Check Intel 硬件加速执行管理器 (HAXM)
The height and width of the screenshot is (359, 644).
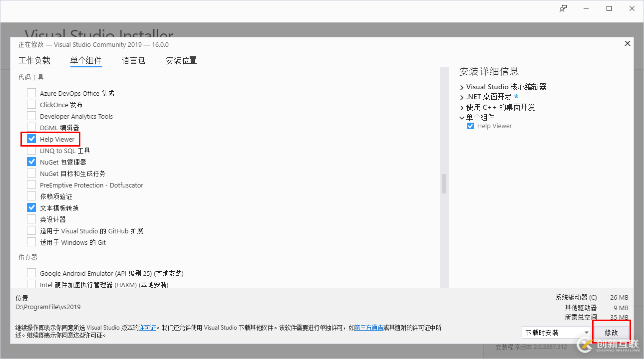point(31,284)
